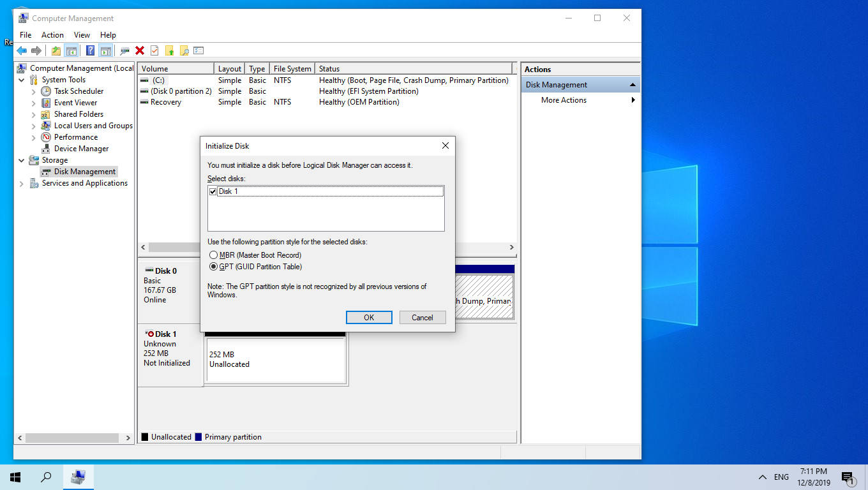This screenshot has width=868, height=490.
Task: Open the Action menu
Action: tap(52, 35)
